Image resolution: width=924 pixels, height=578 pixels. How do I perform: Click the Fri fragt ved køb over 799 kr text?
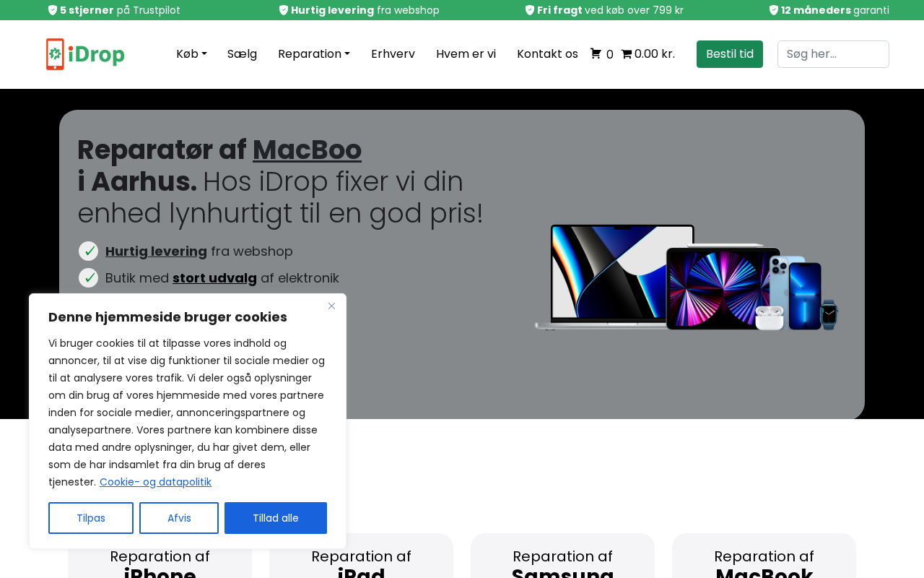[610, 10]
